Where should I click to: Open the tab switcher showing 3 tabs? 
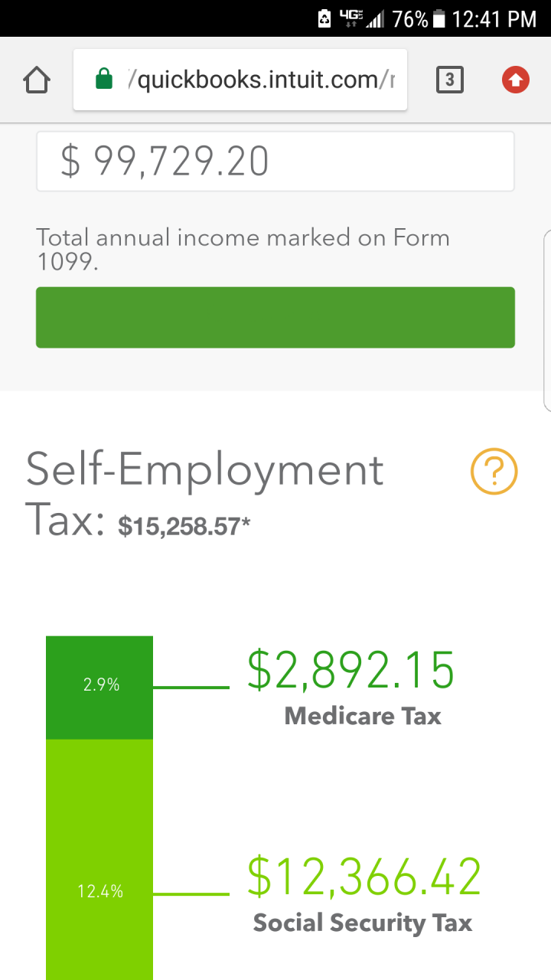(x=449, y=80)
